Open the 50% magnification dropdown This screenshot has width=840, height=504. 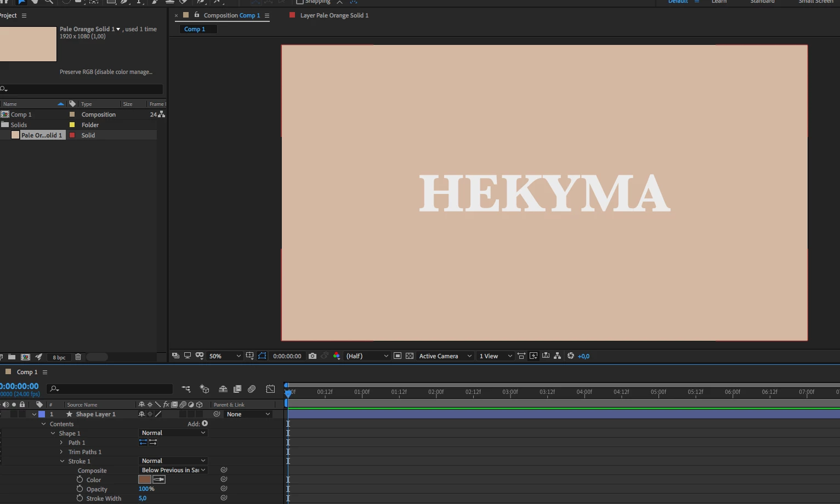coord(225,356)
